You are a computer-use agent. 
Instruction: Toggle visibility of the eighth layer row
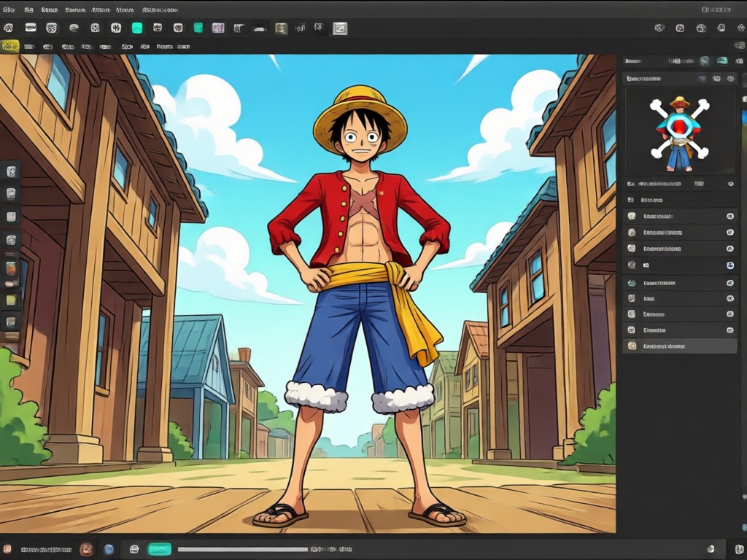coord(729,330)
